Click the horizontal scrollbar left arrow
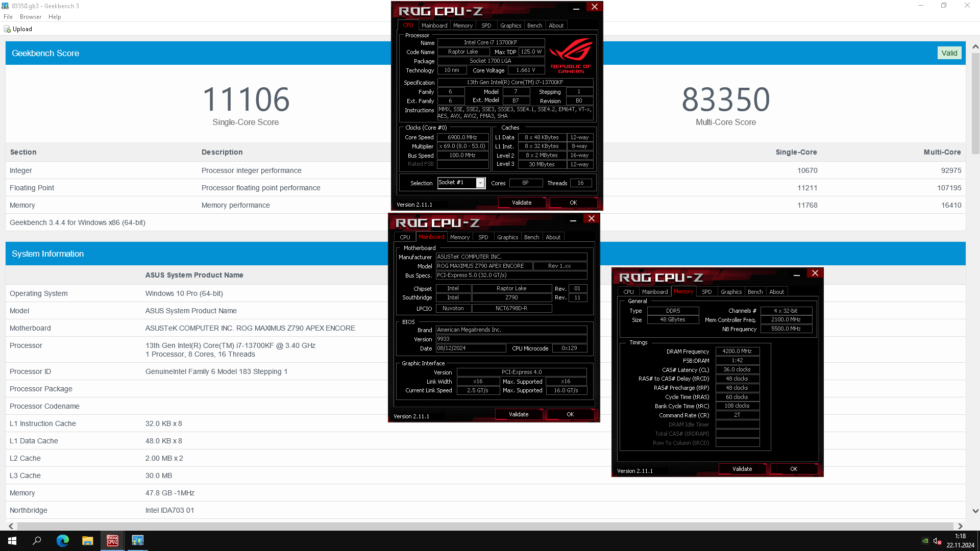The width and height of the screenshot is (980, 551). click(11, 526)
